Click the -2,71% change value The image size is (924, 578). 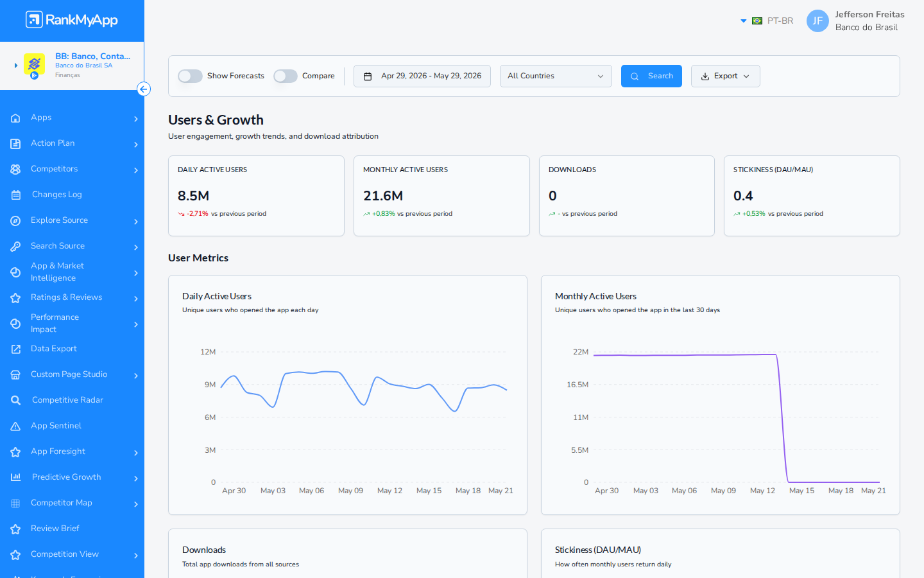point(198,214)
